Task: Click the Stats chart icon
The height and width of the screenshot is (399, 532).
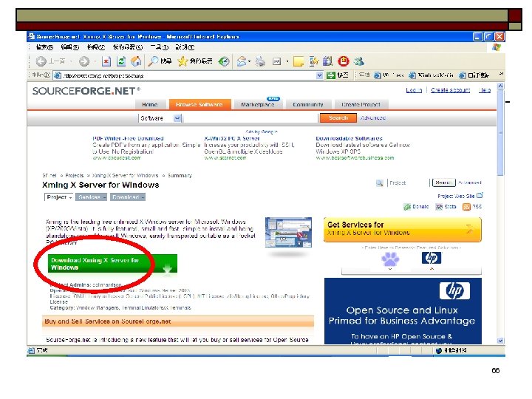Action: (439, 207)
